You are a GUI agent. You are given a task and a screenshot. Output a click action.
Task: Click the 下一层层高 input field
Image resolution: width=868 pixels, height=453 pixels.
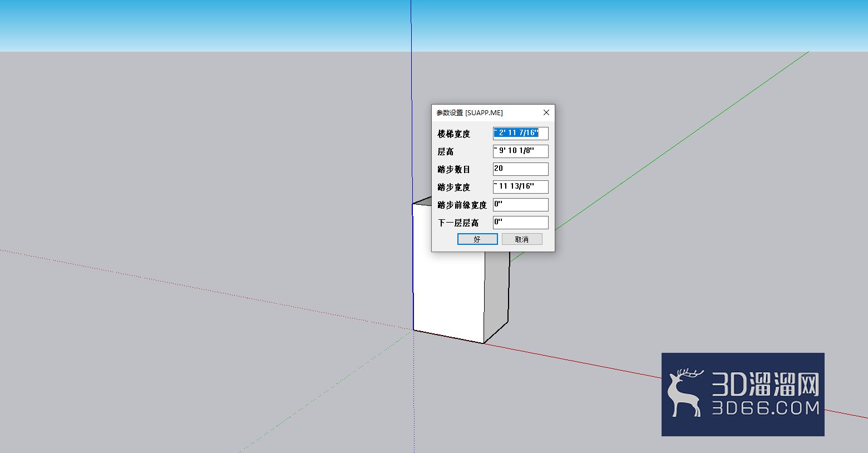[x=520, y=222]
